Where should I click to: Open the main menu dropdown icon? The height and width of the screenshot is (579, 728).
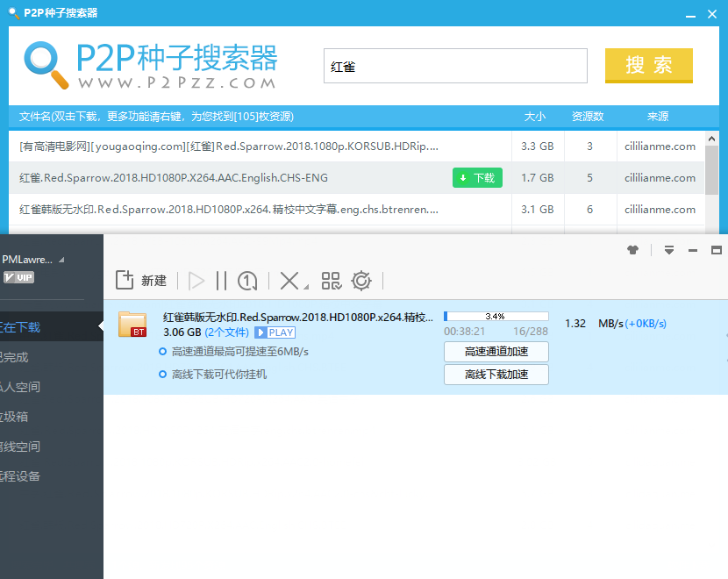tap(669, 250)
